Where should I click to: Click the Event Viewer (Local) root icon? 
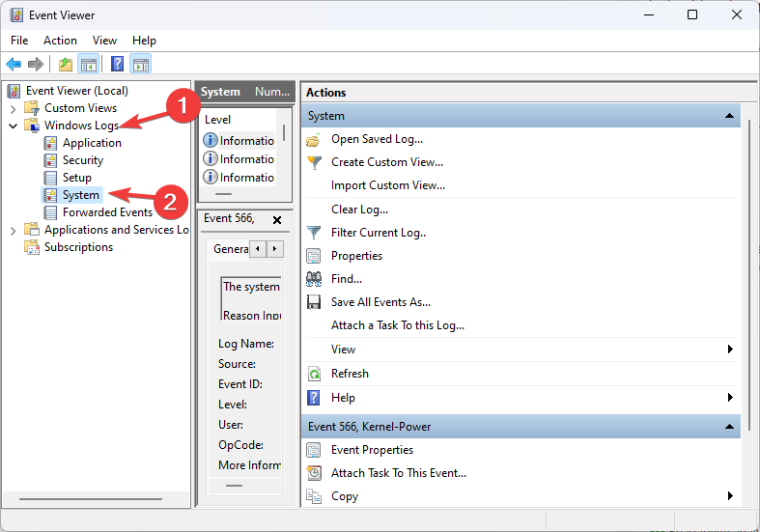coord(14,91)
